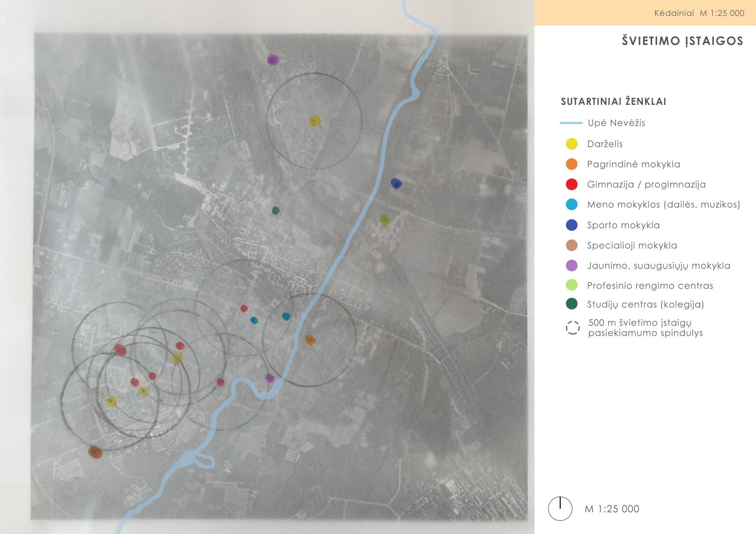
Task: Click the purple Jaunimo mokykla legend dot
Action: tap(571, 266)
